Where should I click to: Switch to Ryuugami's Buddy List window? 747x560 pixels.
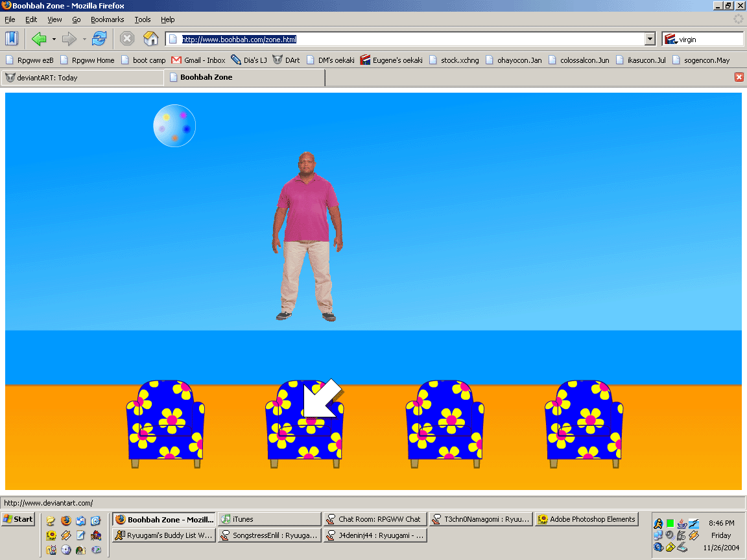(x=164, y=535)
